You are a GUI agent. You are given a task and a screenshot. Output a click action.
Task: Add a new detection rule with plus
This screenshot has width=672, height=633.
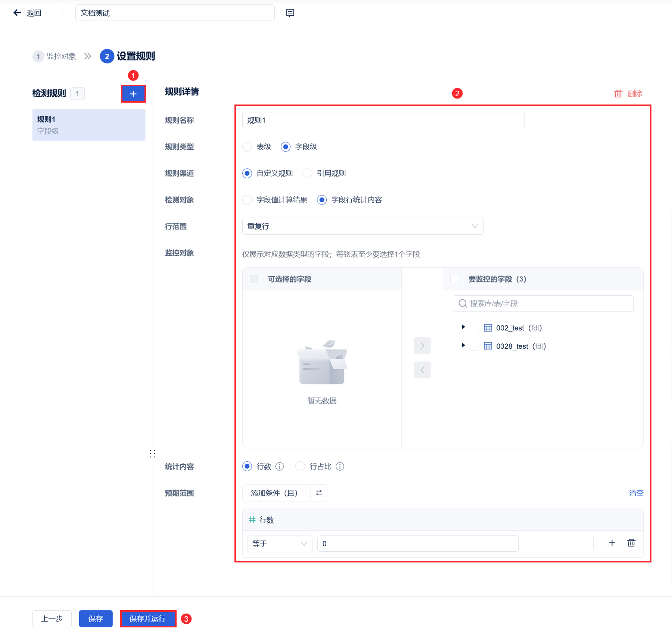point(133,94)
